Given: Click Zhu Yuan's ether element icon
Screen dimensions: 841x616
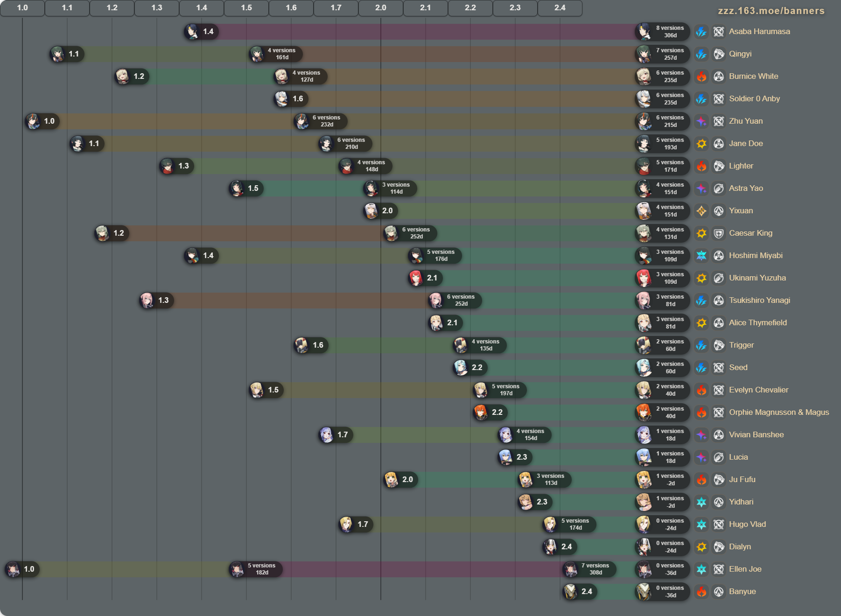Looking at the screenshot, I should tap(701, 121).
